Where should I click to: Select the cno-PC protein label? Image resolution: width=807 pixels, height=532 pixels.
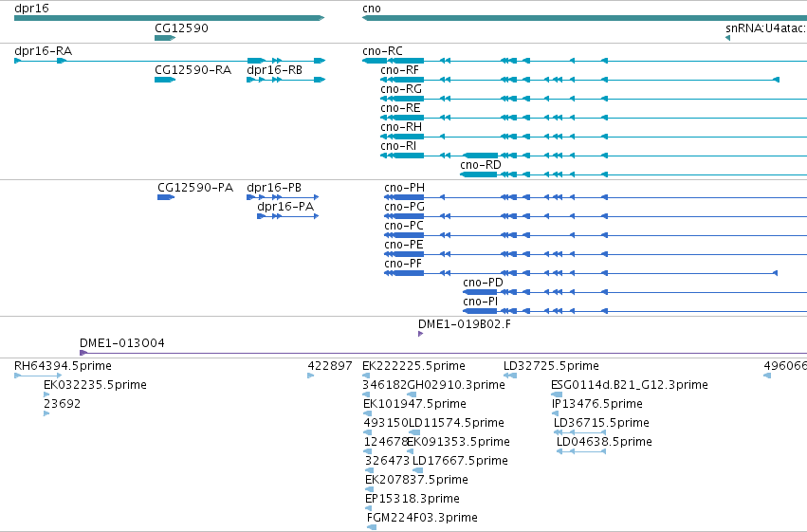pyautogui.click(x=404, y=226)
